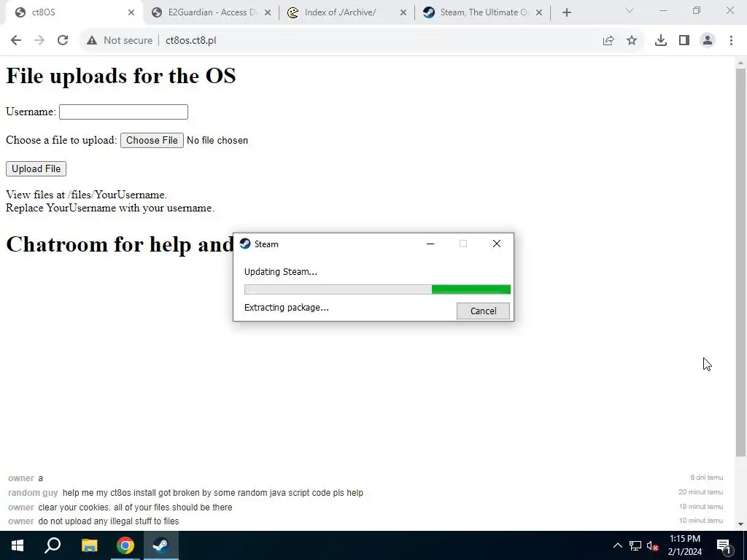Go back with the browser back arrow
The width and height of the screenshot is (747, 560).
[x=16, y=41]
